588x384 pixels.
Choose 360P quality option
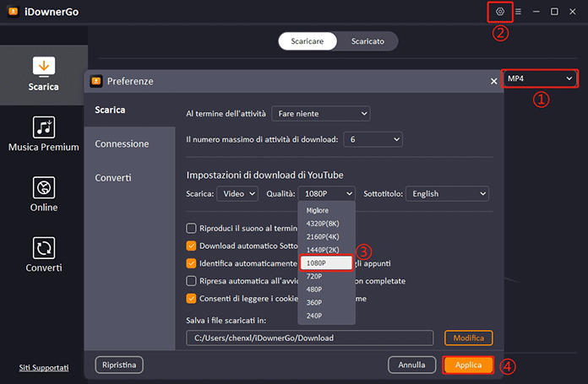[x=326, y=303]
